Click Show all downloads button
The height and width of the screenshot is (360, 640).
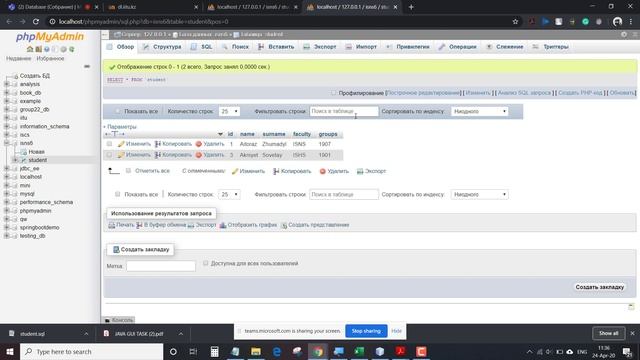coord(608,333)
